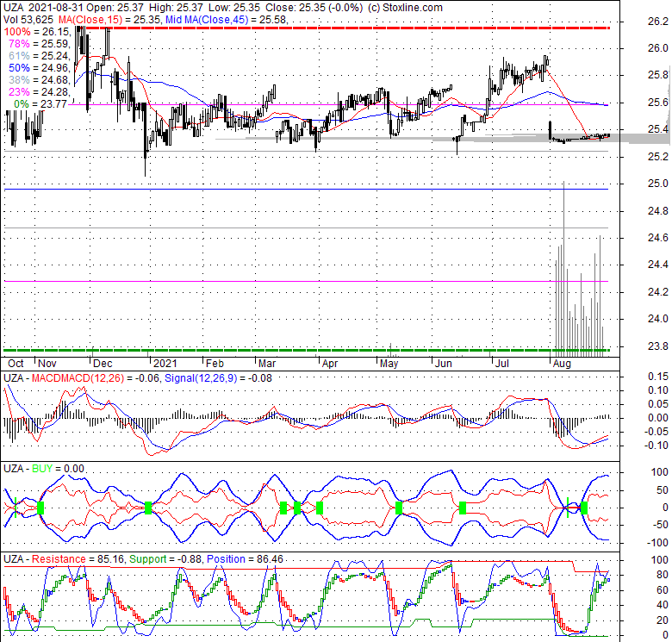Click the 'Open: 25.37' value in header
672x642 pixels.
(115, 8)
